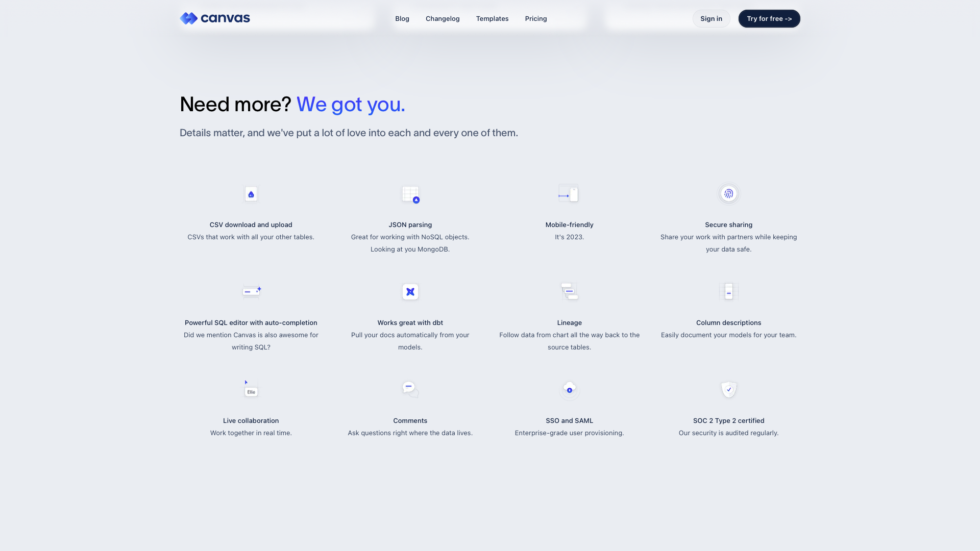Click the 'Live collaboration' title
This screenshot has height=551, width=980.
(x=251, y=420)
